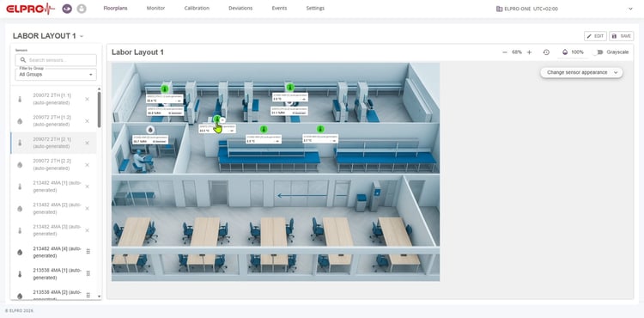Zoom out floorplan with minus icon
This screenshot has height=318, width=644.
(x=505, y=52)
